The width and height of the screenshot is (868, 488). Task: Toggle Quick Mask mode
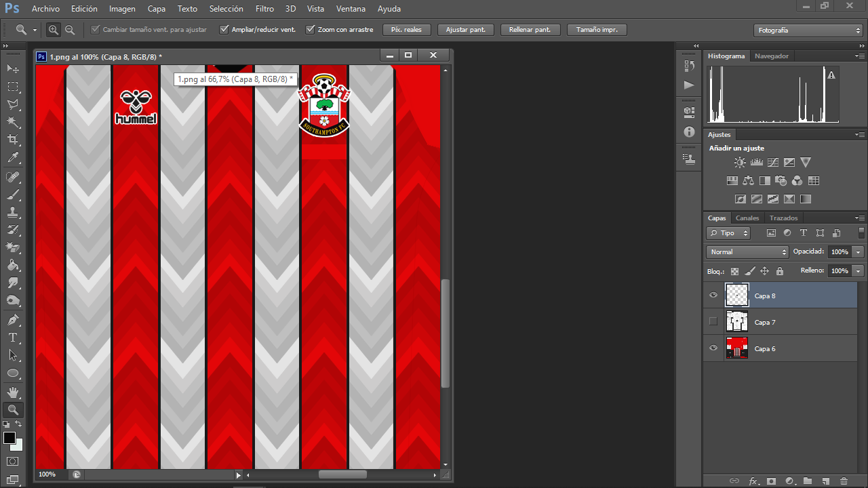[x=13, y=462]
